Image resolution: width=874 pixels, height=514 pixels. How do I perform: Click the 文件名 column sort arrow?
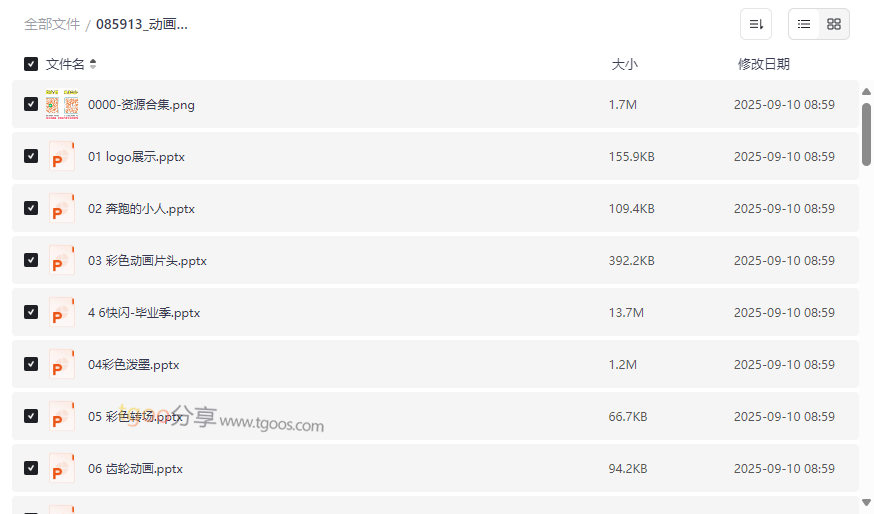[x=93, y=64]
